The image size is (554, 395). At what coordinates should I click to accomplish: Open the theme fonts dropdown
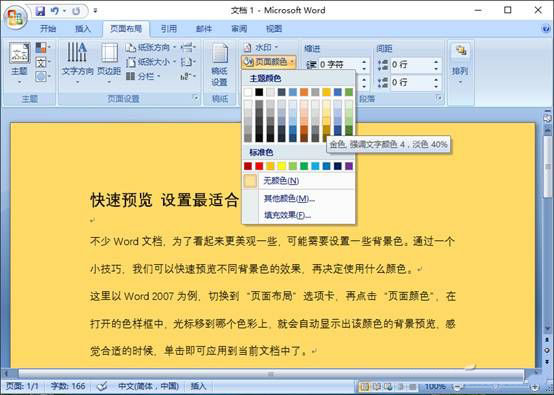pos(43,63)
